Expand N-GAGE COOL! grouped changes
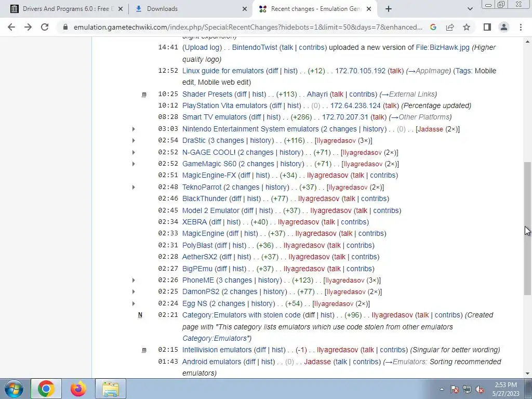 [134, 153]
